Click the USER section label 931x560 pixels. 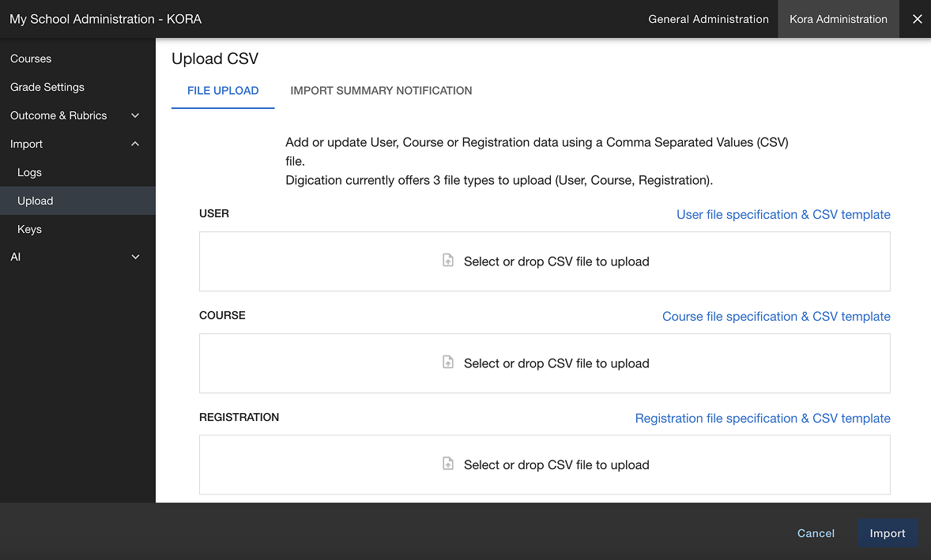click(213, 213)
